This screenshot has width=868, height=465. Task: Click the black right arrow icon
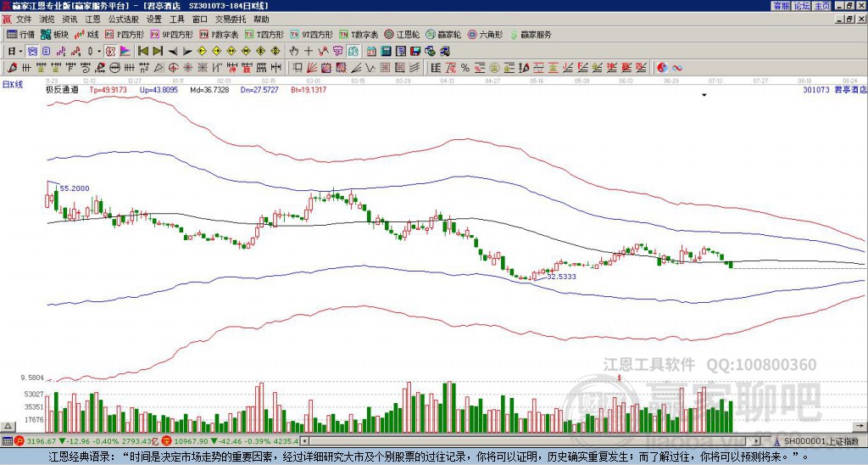(187, 52)
